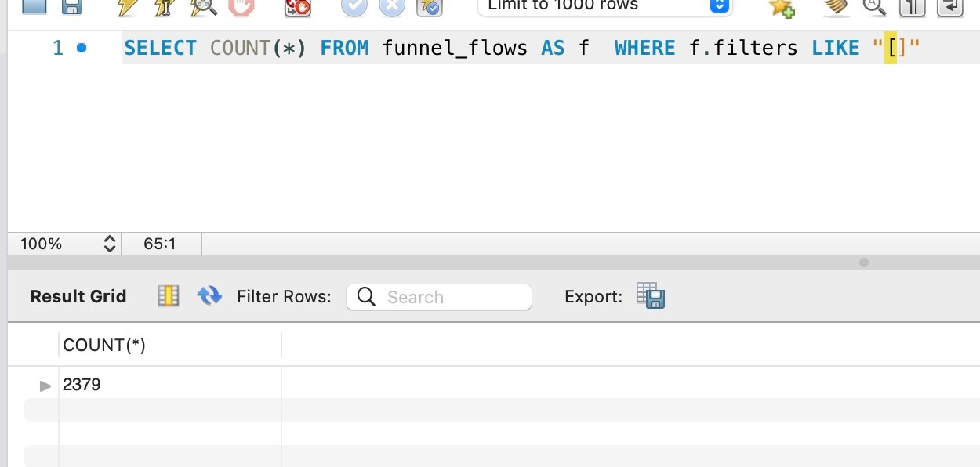Stop the currently running query
The width and height of the screenshot is (980, 467).
point(240,8)
